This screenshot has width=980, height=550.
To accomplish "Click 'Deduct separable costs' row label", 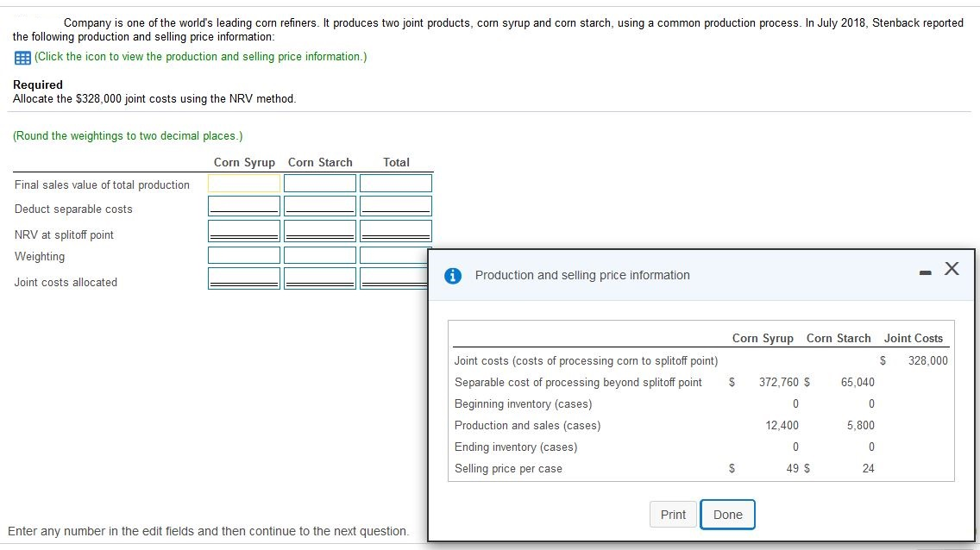I will click(73, 209).
